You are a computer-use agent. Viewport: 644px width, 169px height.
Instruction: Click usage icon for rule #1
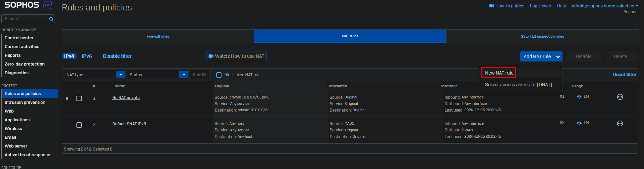579,97
